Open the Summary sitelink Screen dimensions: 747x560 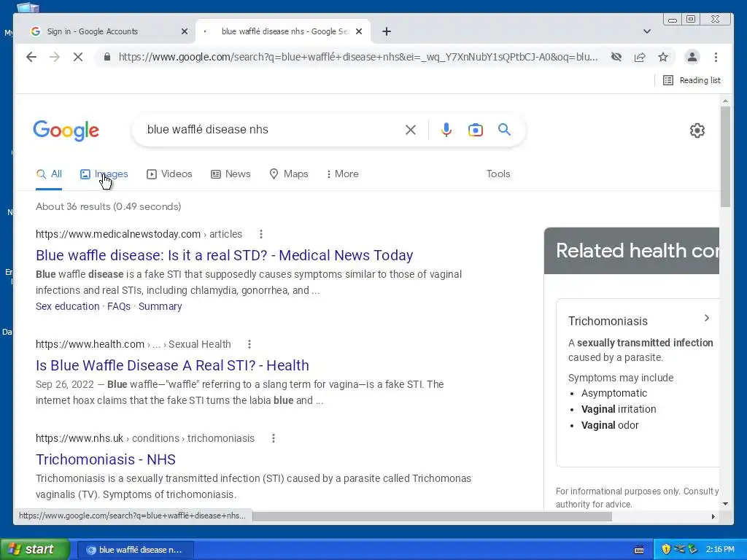(x=160, y=307)
